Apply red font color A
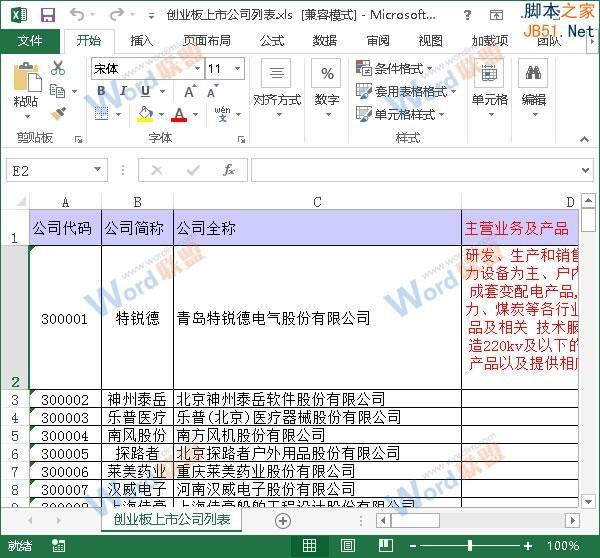 pyautogui.click(x=179, y=114)
